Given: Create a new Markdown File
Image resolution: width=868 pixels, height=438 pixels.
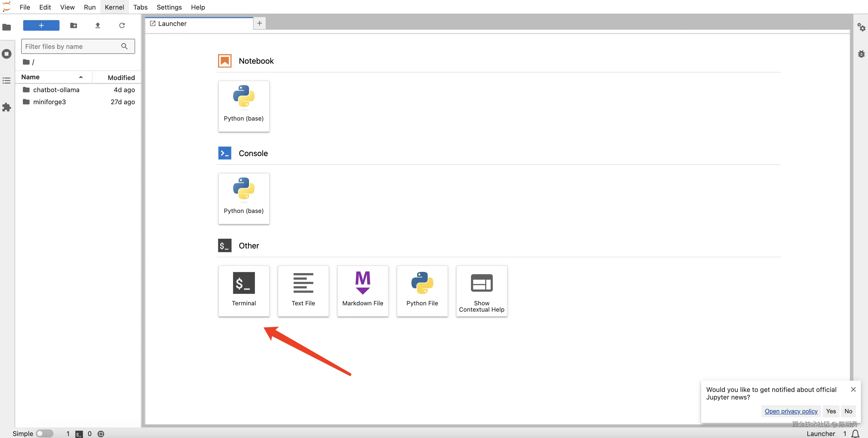Looking at the screenshot, I should [363, 290].
